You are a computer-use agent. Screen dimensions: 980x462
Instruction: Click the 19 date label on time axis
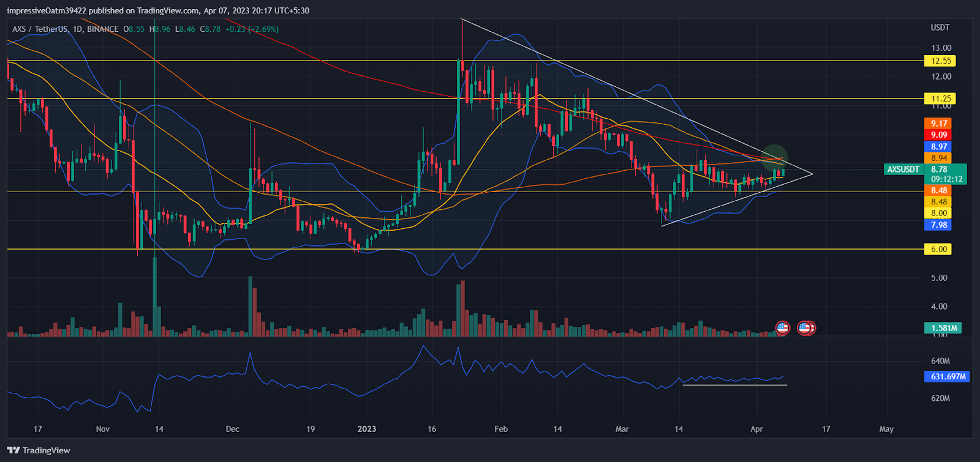click(311, 429)
